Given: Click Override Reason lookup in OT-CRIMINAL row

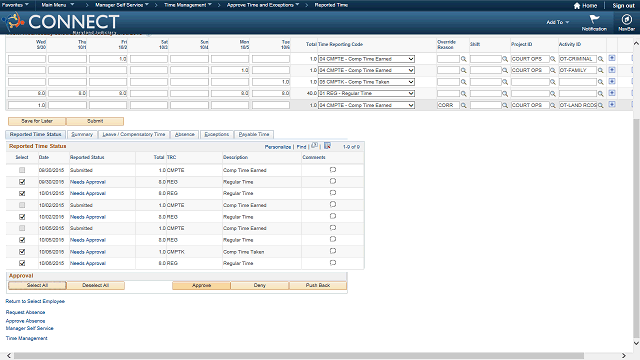Looking at the screenshot, I should pyautogui.click(x=464, y=59).
